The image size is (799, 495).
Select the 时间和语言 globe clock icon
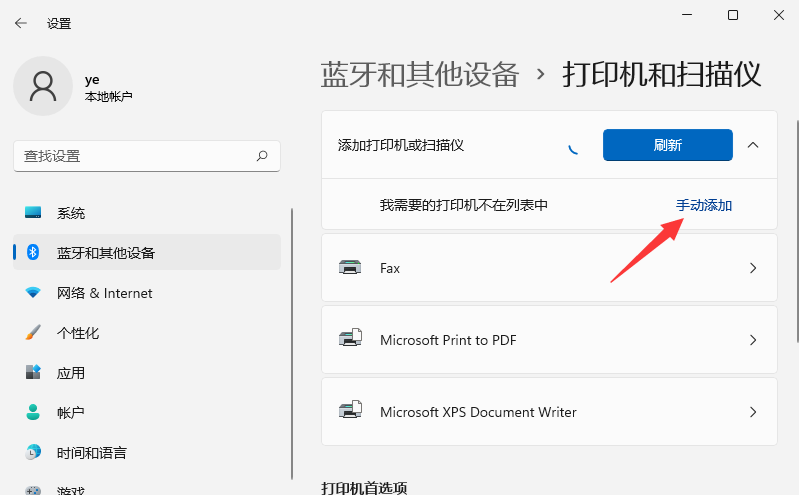(33, 452)
